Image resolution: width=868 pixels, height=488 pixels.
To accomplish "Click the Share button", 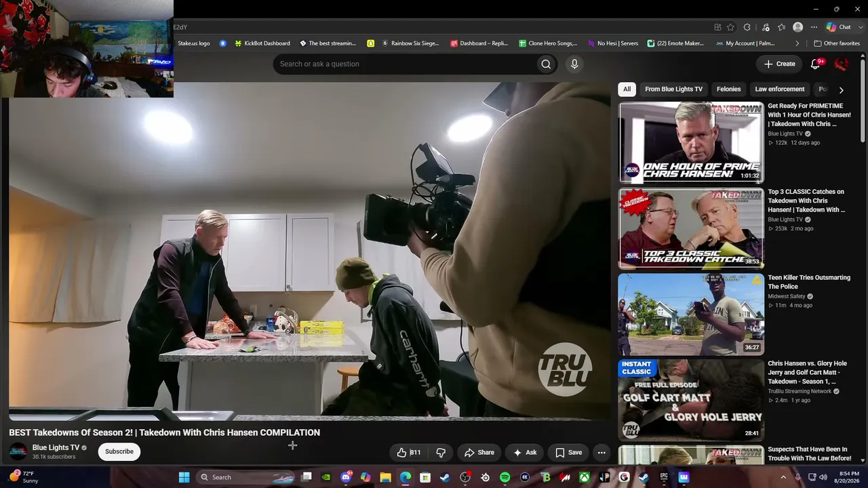I will (479, 453).
